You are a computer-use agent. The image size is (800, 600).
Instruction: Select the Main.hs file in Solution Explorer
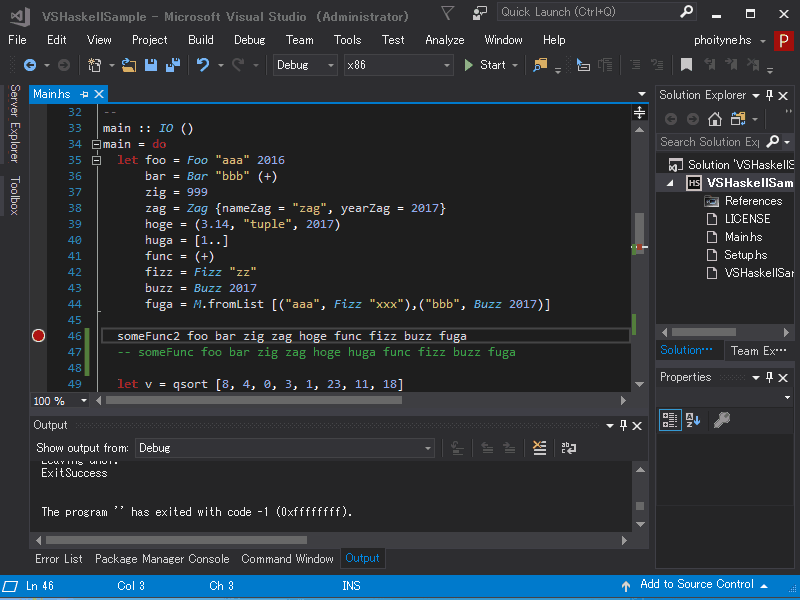743,237
